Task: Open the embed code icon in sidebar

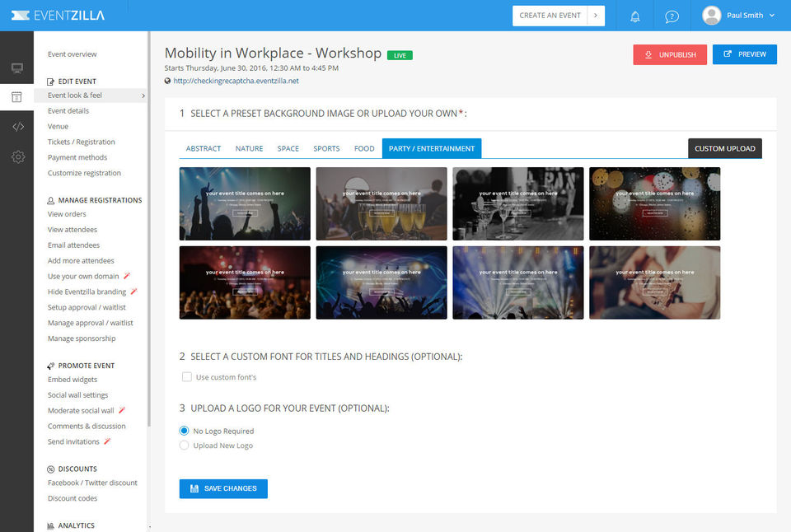Action: pyautogui.click(x=18, y=127)
